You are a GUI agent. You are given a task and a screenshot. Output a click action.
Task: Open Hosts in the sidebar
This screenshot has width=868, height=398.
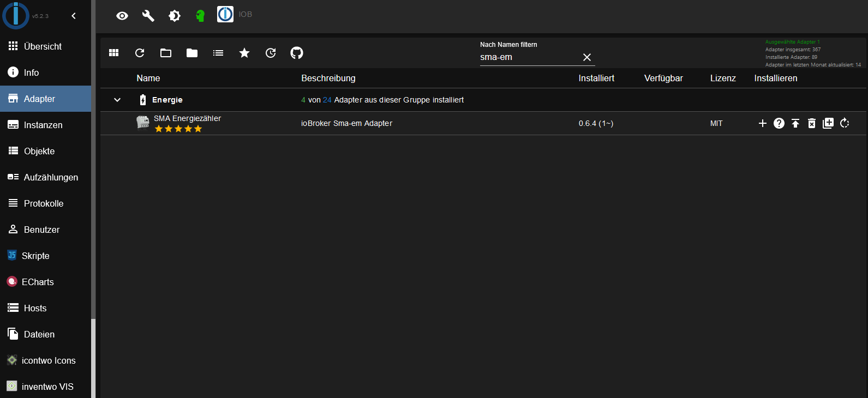[46, 308]
